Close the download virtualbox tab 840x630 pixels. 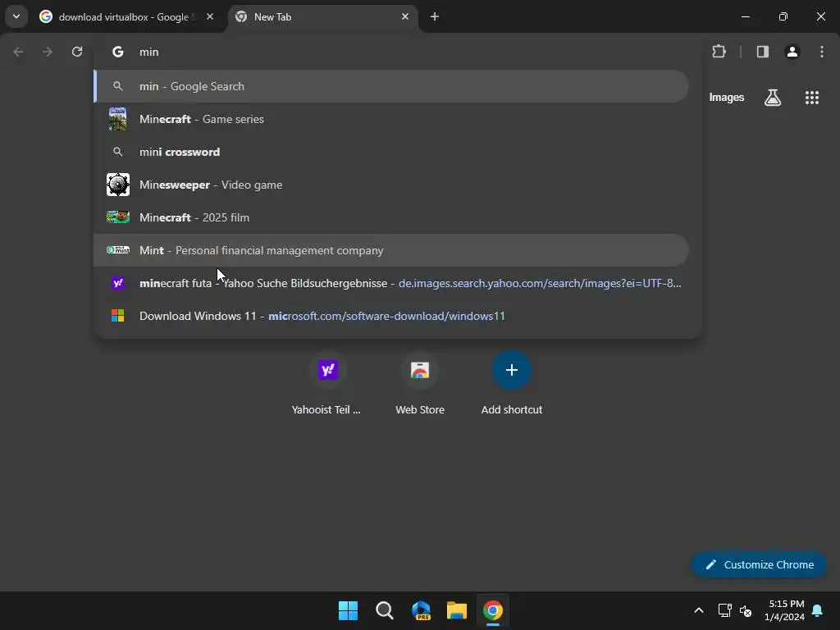tap(210, 16)
